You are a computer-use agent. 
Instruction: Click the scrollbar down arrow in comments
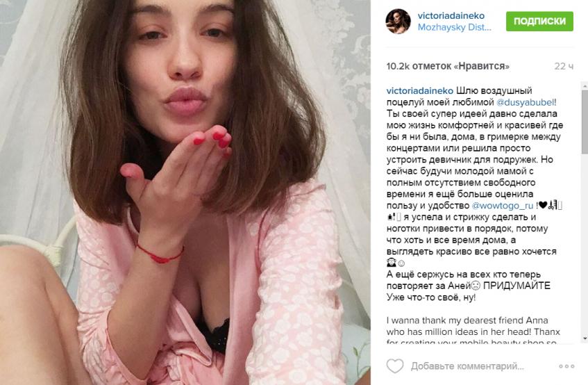click(x=585, y=338)
